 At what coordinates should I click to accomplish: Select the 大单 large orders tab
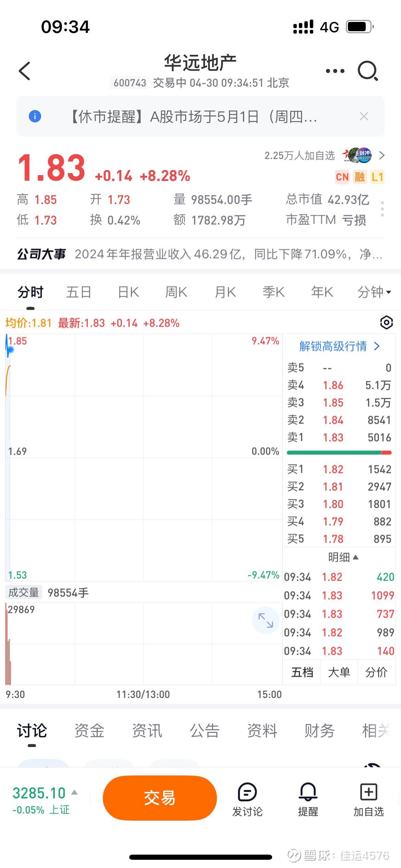pyautogui.click(x=339, y=672)
